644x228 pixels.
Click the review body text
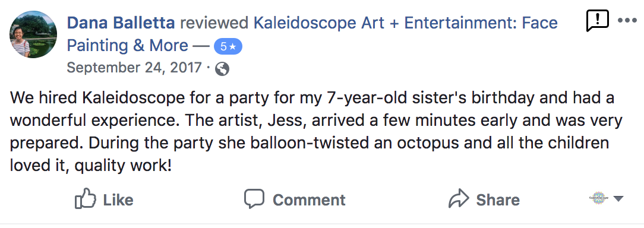click(316, 132)
